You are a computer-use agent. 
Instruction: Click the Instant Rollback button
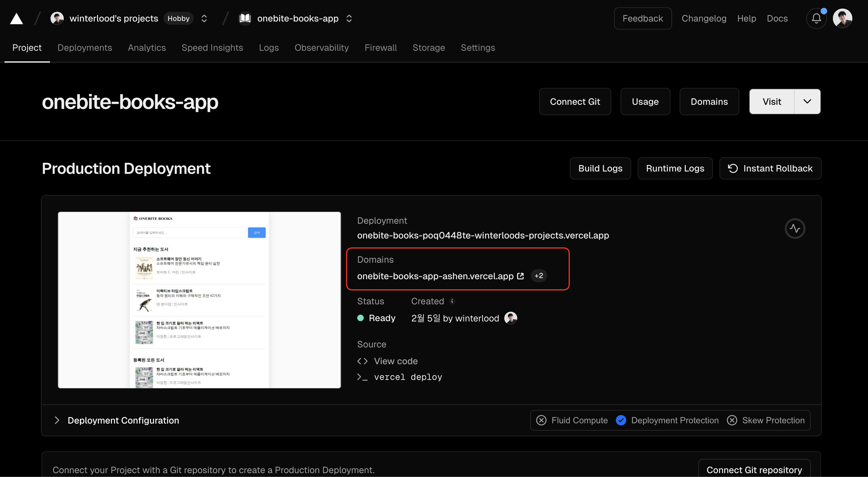[770, 168]
